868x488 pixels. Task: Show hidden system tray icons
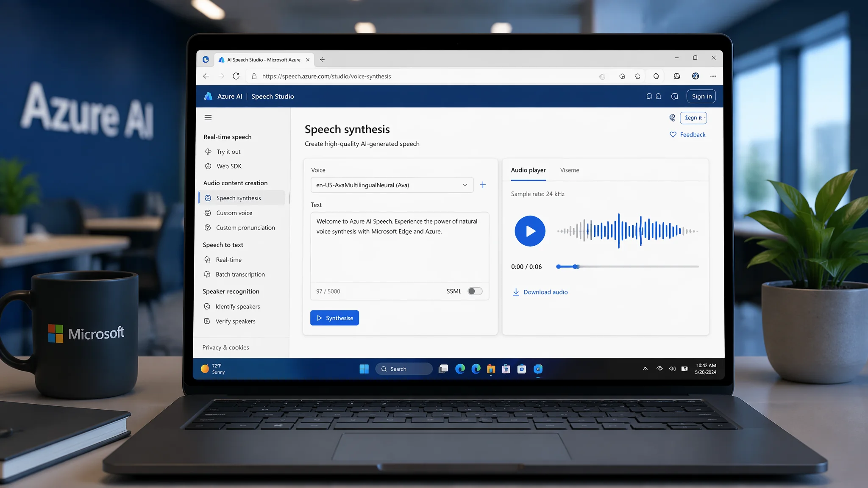[645, 369]
